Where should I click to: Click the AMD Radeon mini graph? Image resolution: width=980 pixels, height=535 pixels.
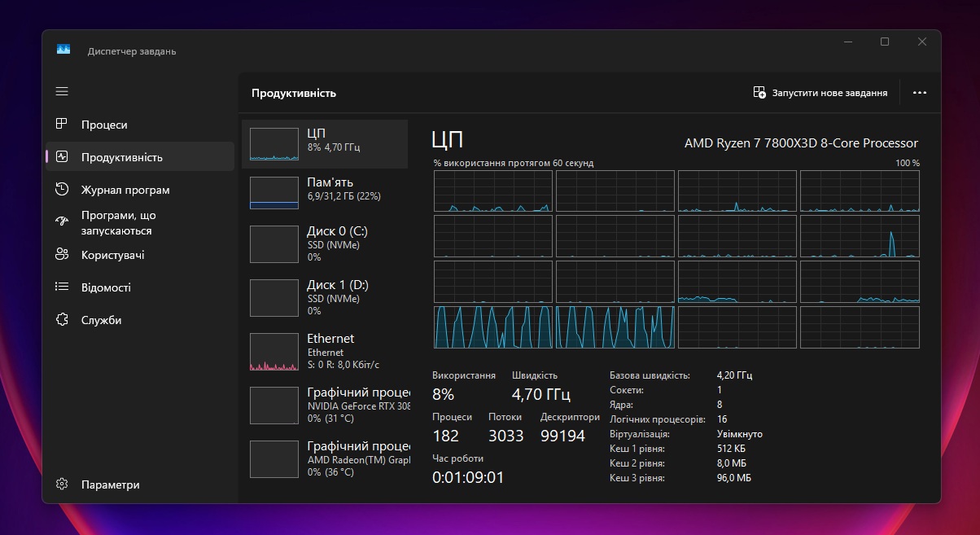[x=274, y=459]
